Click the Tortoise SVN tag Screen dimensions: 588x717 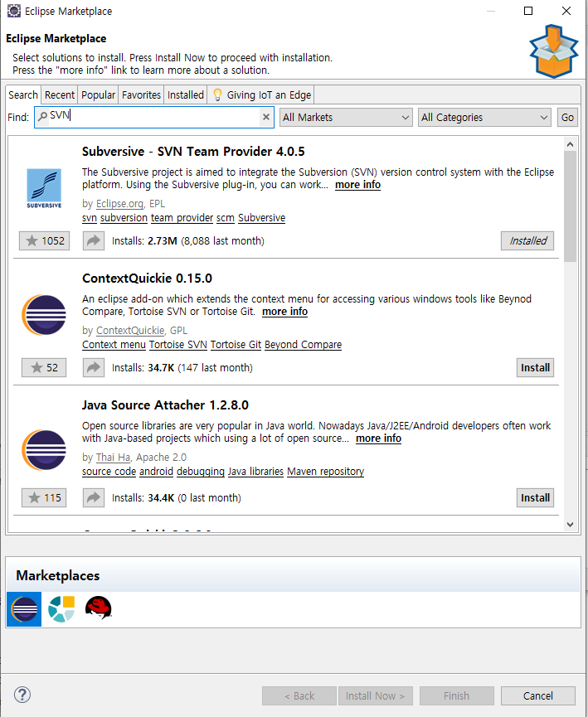pyautogui.click(x=178, y=344)
